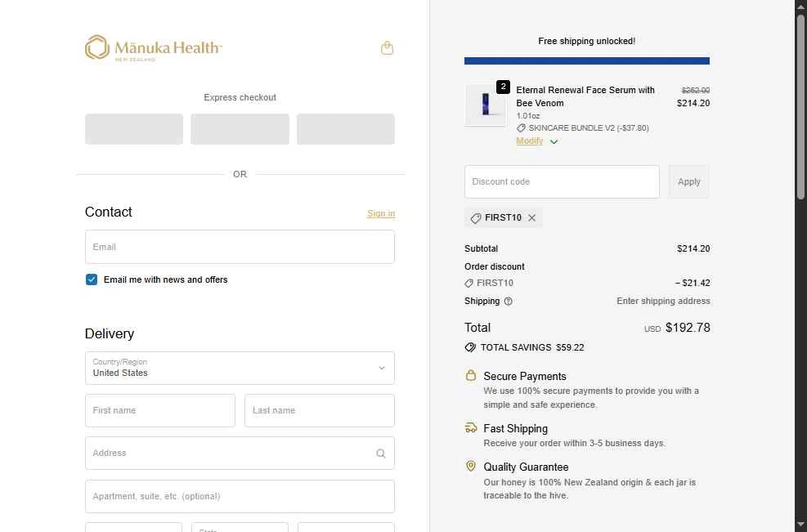Image resolution: width=807 pixels, height=532 pixels.
Task: Click the Manuka Health logo
Action: pos(154,48)
